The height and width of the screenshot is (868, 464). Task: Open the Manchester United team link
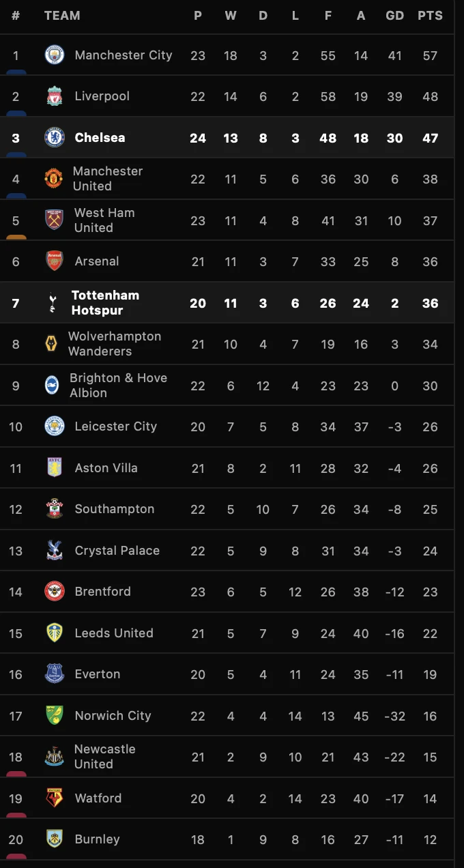[108, 179]
